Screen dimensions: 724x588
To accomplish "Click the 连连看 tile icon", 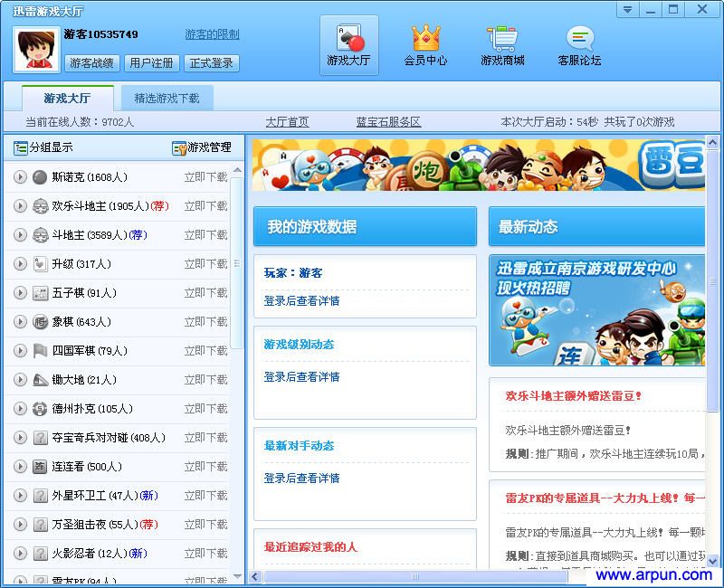I will pyautogui.click(x=40, y=467).
